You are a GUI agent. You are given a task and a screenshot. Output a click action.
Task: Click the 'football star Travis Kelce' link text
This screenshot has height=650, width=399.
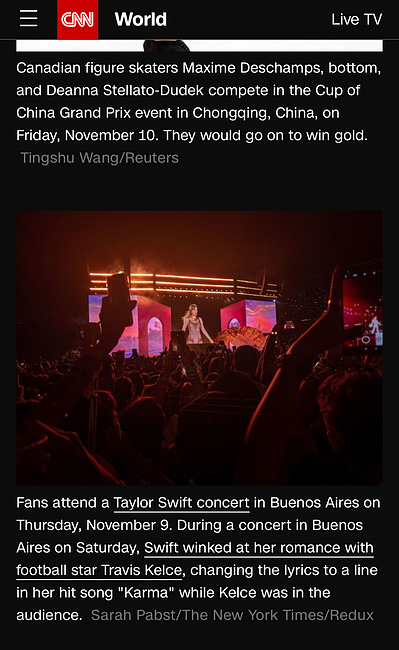(99, 570)
